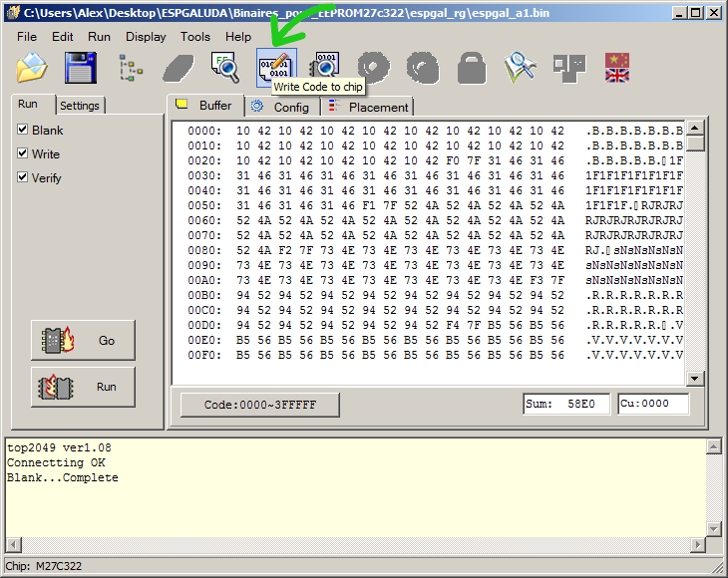Uncheck the Blank checkbox
728x578 pixels.
(23, 131)
